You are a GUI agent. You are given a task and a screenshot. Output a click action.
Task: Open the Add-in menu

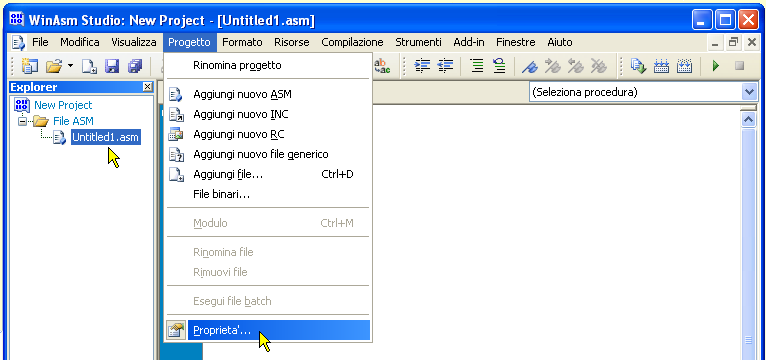click(469, 42)
